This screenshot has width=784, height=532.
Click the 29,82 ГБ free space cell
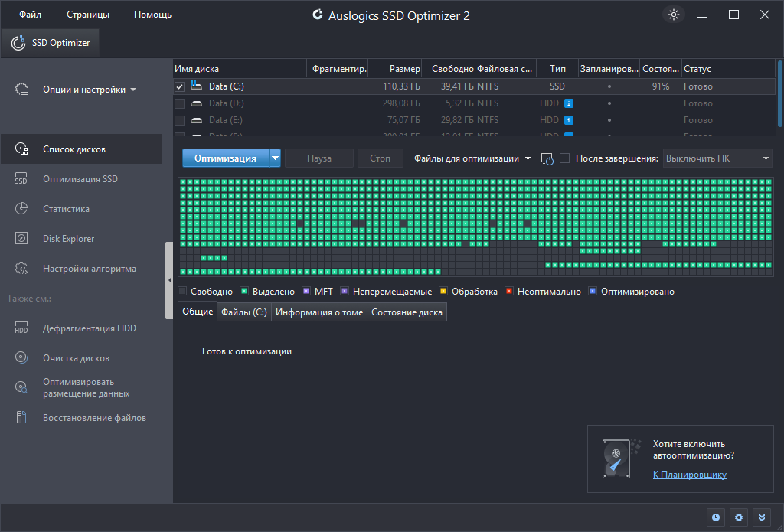[x=457, y=120]
